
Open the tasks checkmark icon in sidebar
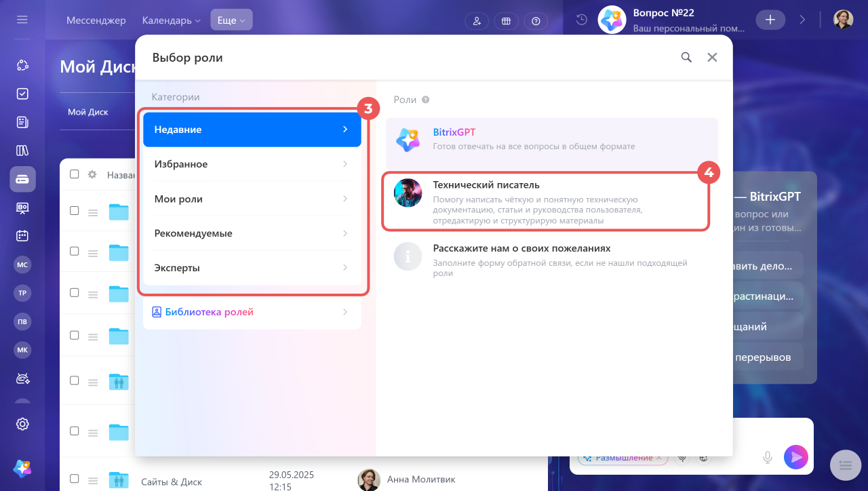click(x=22, y=94)
